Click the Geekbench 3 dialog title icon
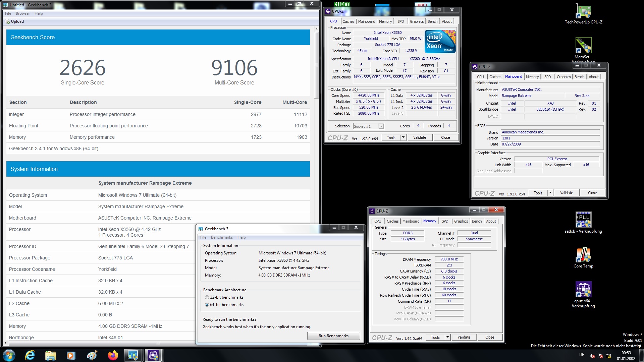Viewport: 644px width, 362px height. 201,229
